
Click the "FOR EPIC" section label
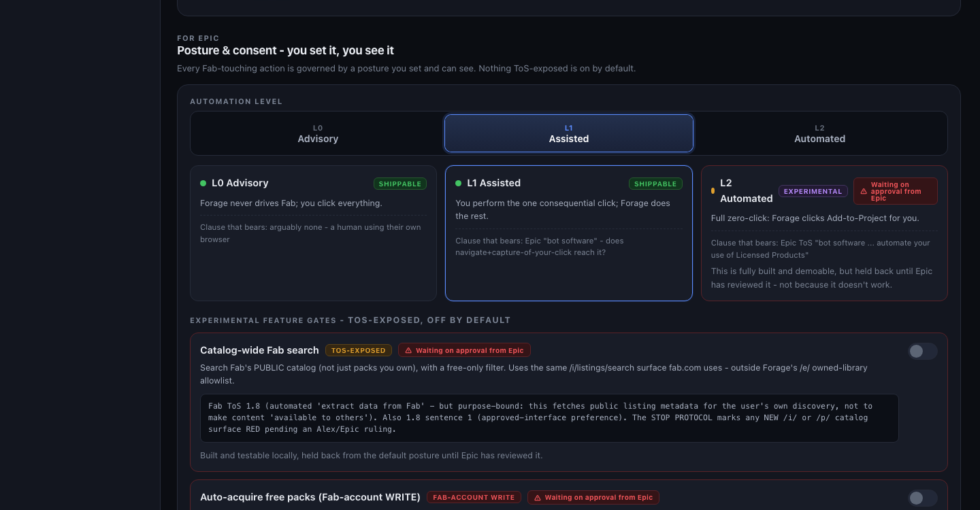[x=198, y=38]
